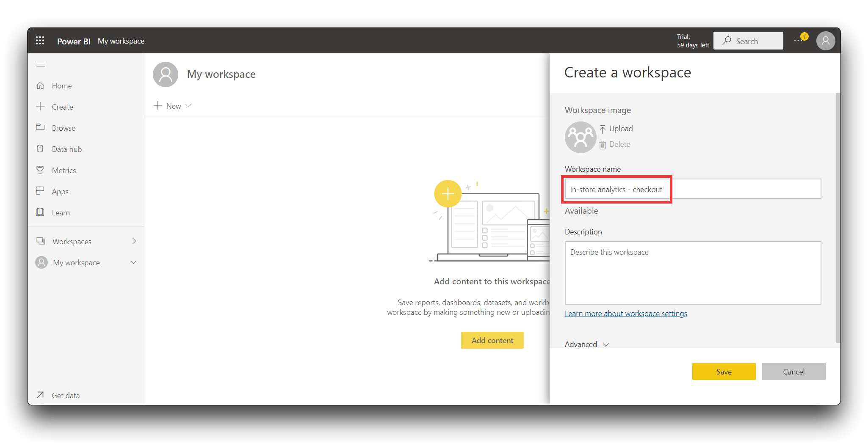
Task: Click the Get data arrow icon
Action: [40, 395]
